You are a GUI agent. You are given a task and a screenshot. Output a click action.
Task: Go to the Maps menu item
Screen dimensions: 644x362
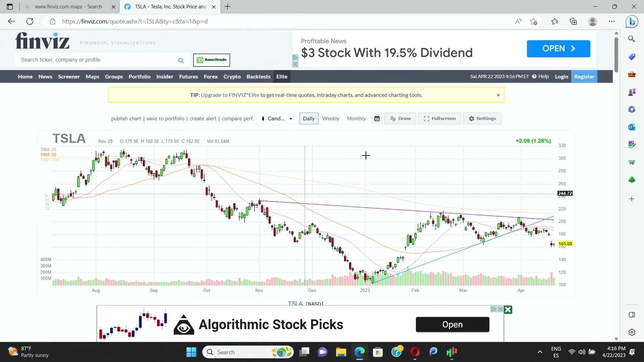92,77
